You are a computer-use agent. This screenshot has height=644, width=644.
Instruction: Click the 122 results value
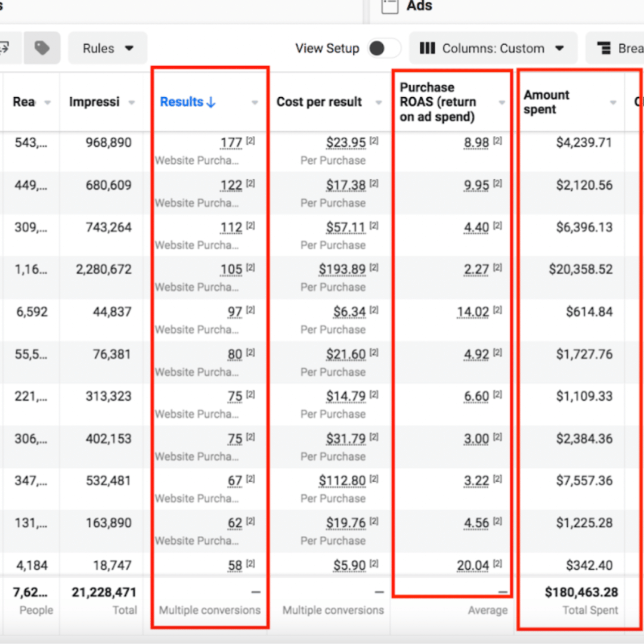click(x=231, y=185)
